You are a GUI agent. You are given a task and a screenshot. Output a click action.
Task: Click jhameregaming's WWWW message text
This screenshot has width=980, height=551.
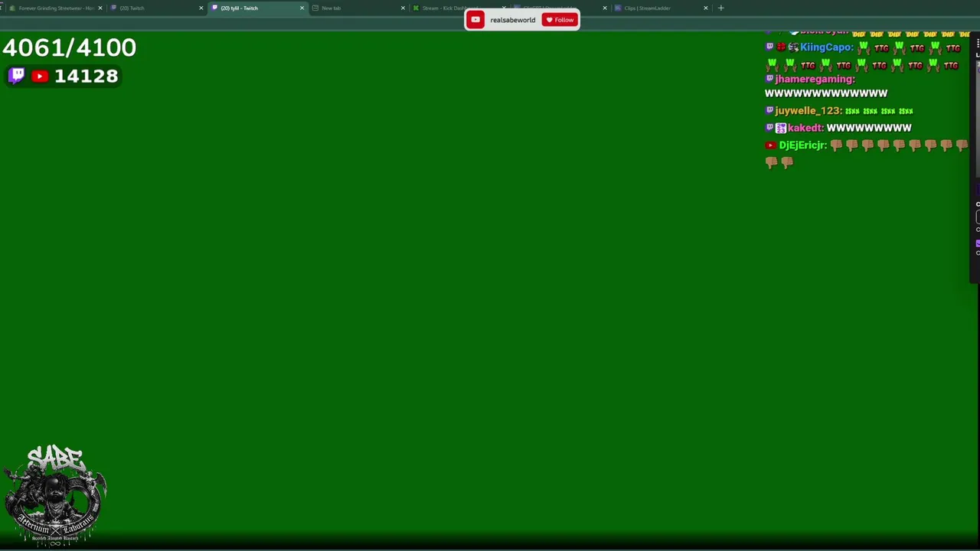pyautogui.click(x=826, y=93)
